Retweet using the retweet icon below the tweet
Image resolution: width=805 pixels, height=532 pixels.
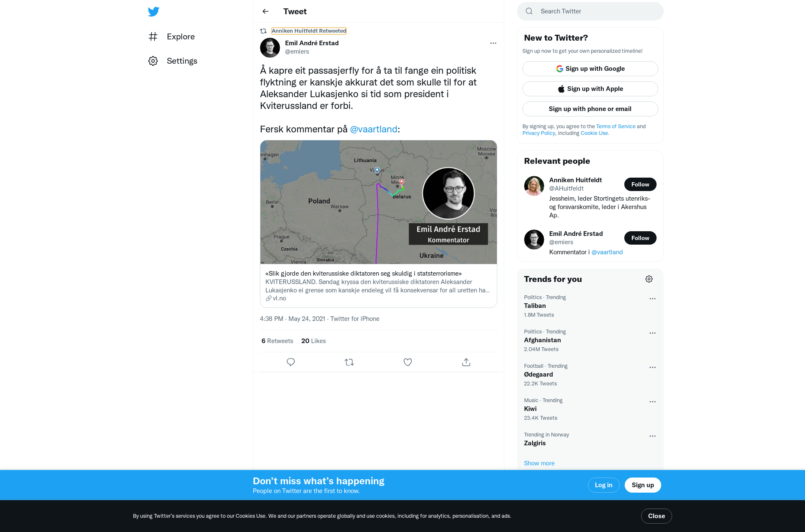tap(349, 362)
